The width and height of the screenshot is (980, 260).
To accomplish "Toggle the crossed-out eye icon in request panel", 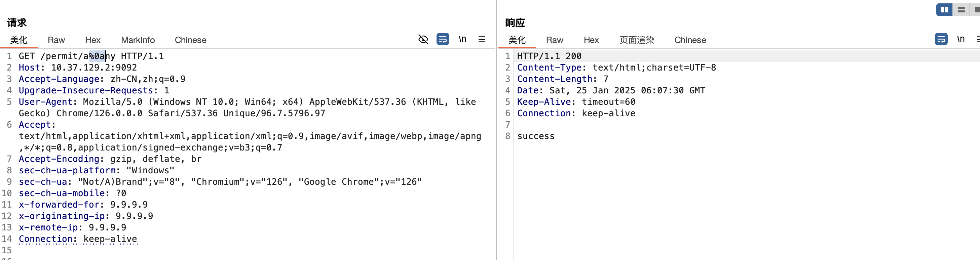I will click(x=423, y=39).
